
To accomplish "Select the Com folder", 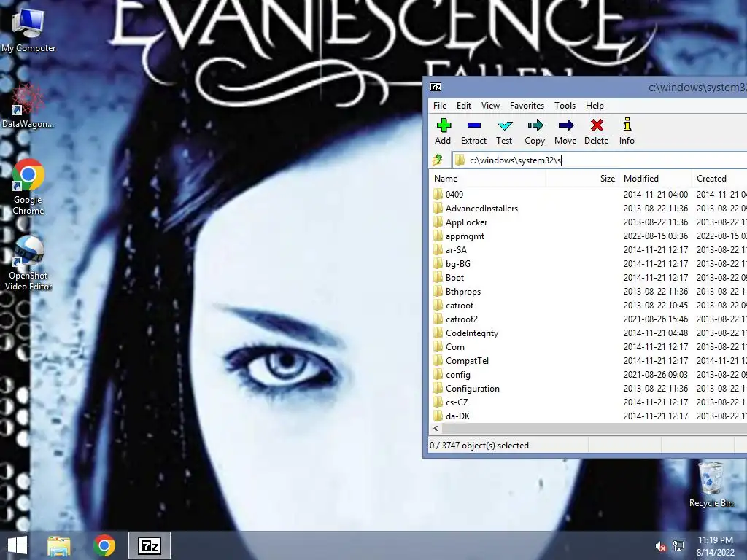I will (x=455, y=346).
